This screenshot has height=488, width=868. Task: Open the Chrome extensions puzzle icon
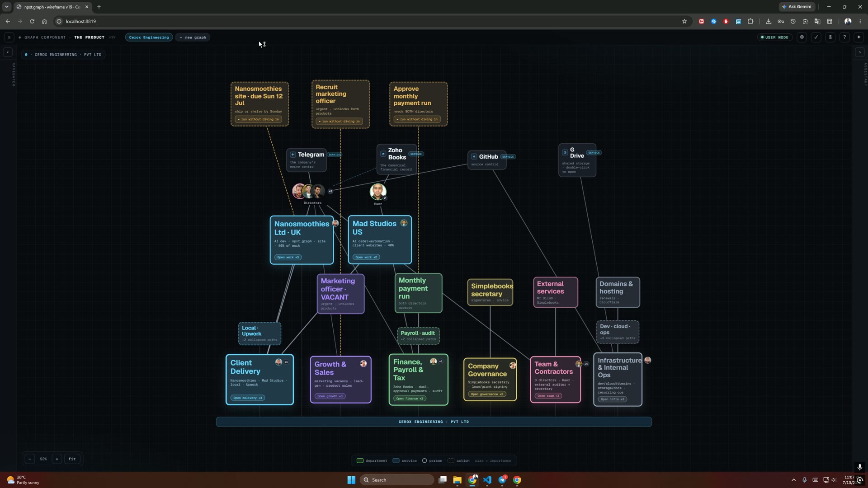[750, 21]
